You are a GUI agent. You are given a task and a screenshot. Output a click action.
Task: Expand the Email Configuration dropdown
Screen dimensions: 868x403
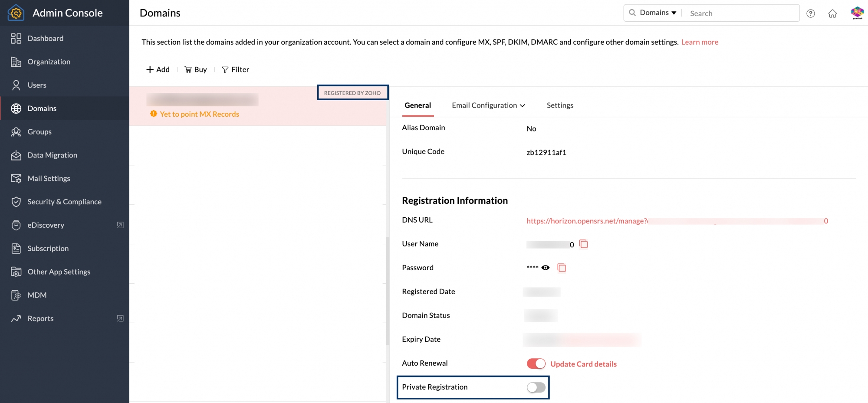tap(488, 105)
